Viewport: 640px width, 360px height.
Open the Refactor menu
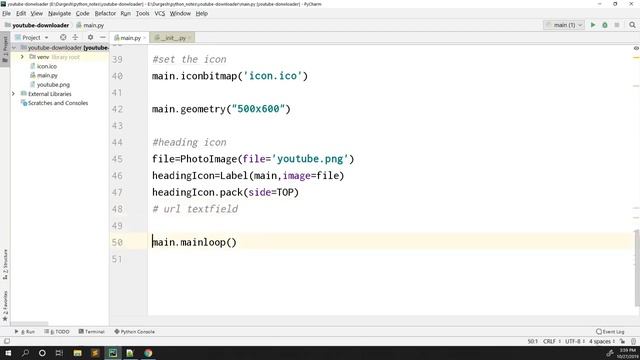tap(105, 13)
